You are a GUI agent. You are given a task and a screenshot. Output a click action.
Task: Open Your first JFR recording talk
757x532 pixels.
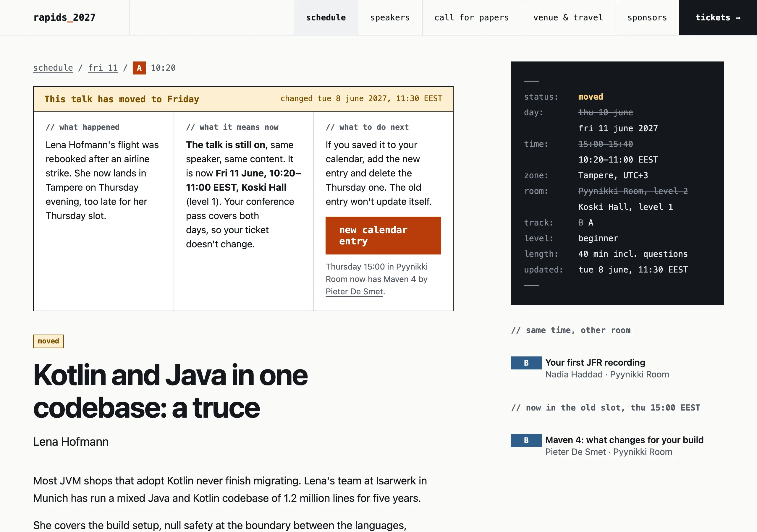[x=595, y=362]
